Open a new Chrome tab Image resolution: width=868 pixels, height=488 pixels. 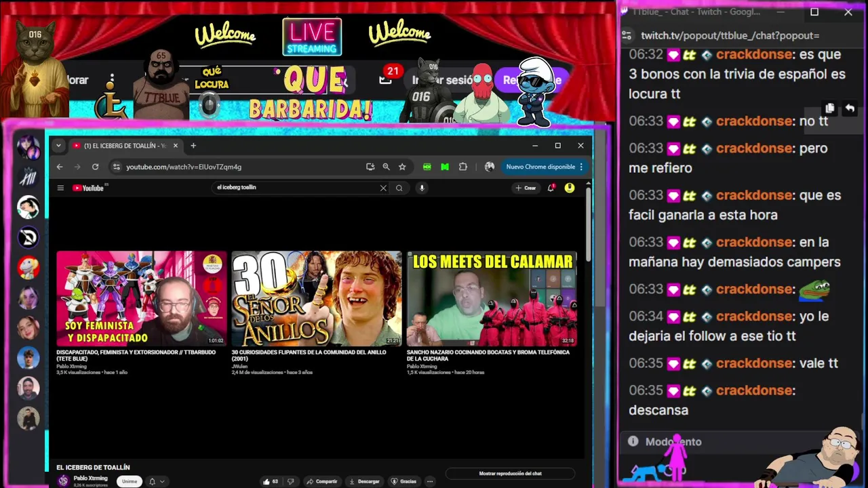click(193, 146)
